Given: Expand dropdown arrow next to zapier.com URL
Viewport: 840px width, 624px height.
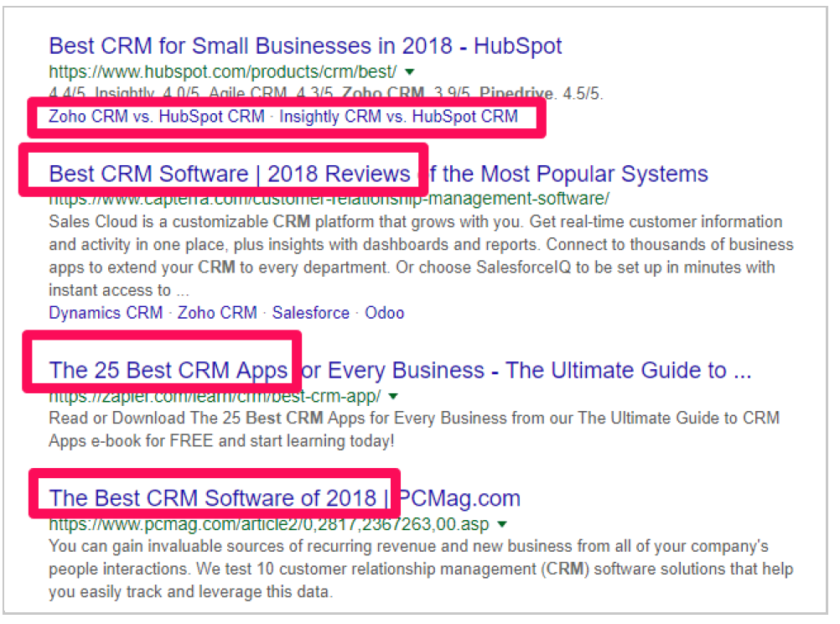Looking at the screenshot, I should (394, 397).
